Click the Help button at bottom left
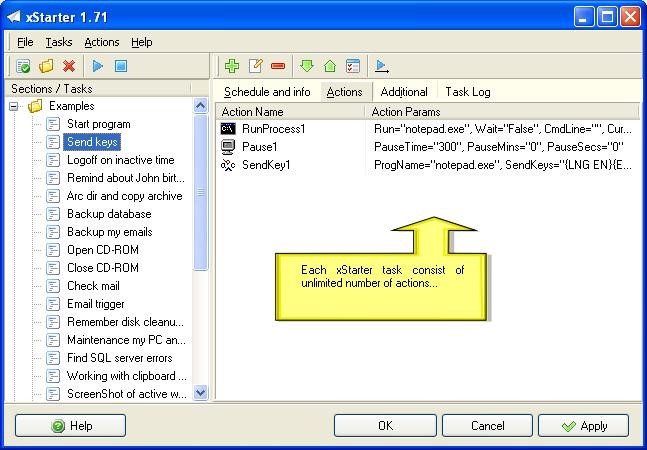 coord(70,426)
